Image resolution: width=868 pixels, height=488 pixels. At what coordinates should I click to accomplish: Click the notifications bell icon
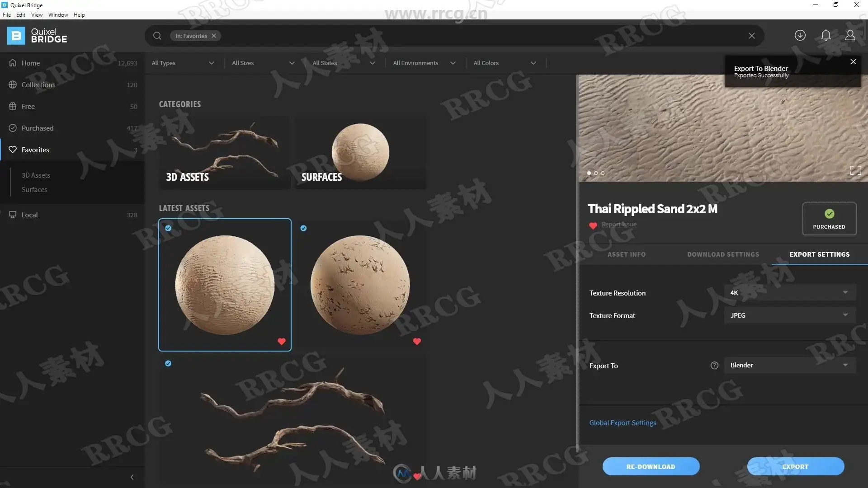tap(826, 35)
